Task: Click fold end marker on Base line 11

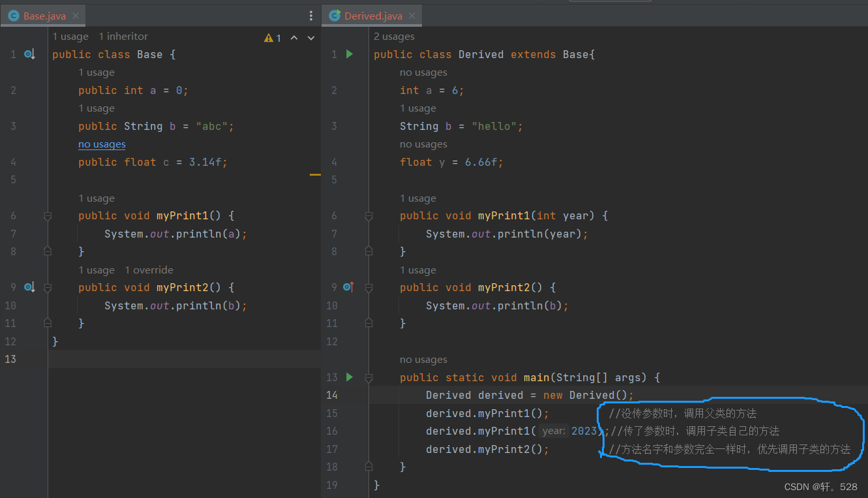Action: [48, 323]
